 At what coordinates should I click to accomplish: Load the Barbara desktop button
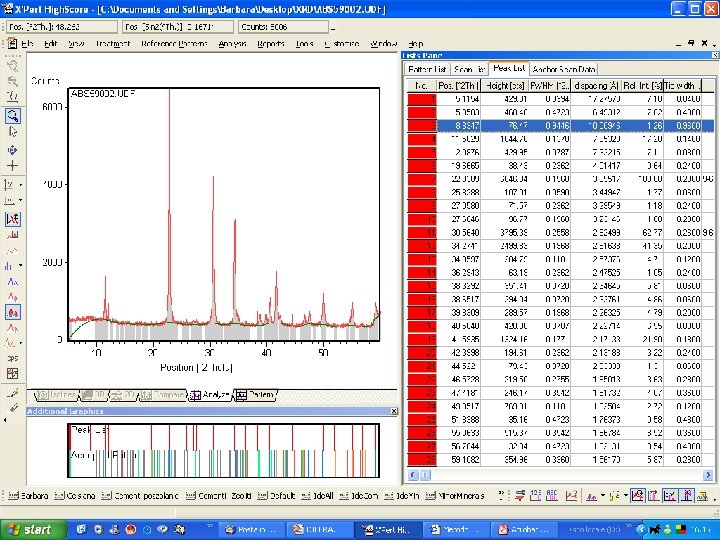point(28,495)
